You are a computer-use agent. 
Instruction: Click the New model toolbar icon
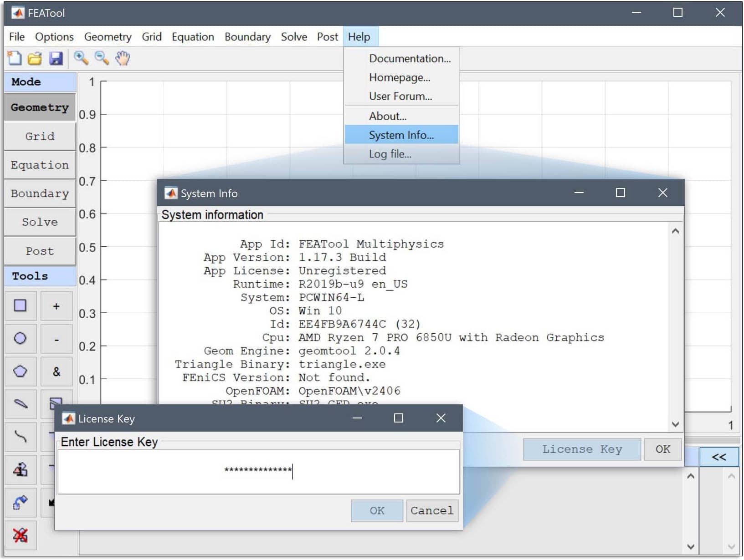click(15, 58)
